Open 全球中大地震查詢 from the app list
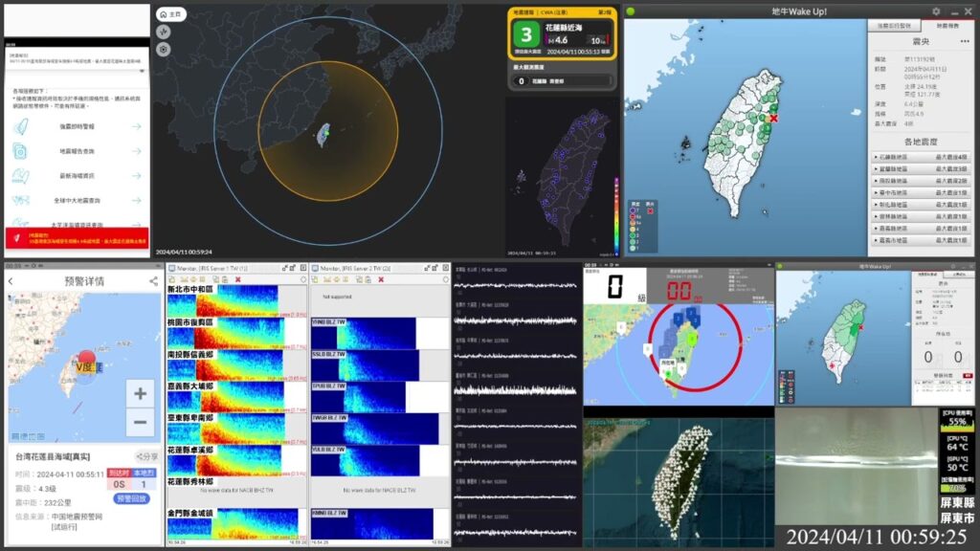 click(x=77, y=199)
